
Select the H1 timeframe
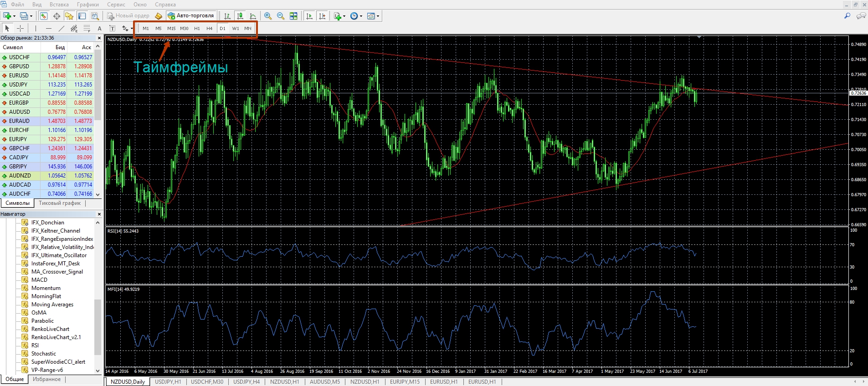[x=197, y=28]
